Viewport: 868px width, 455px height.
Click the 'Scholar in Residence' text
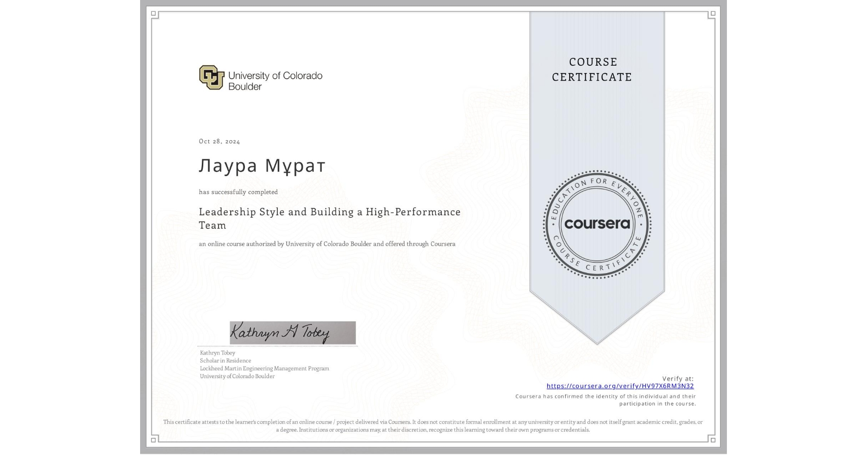click(x=225, y=360)
